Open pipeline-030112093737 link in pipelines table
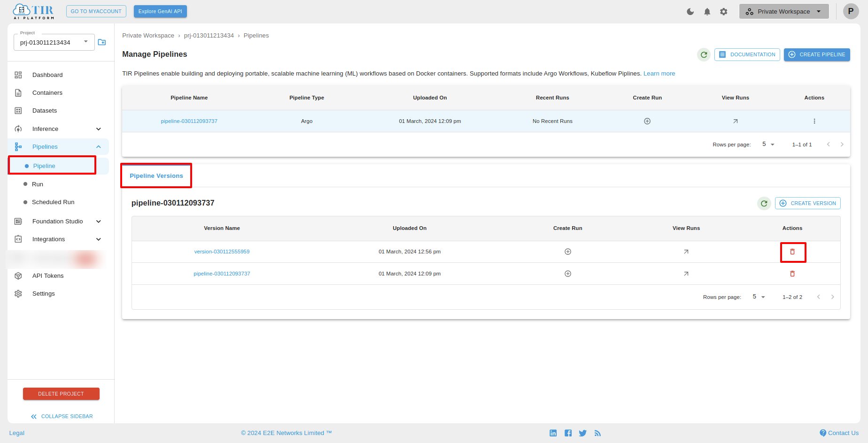The height and width of the screenshot is (443, 868). point(189,121)
